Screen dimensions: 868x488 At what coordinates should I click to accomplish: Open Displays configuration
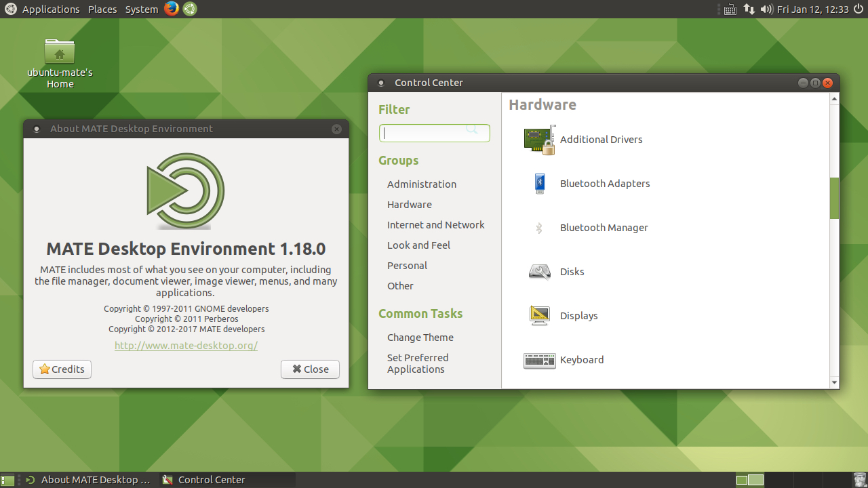pyautogui.click(x=578, y=316)
